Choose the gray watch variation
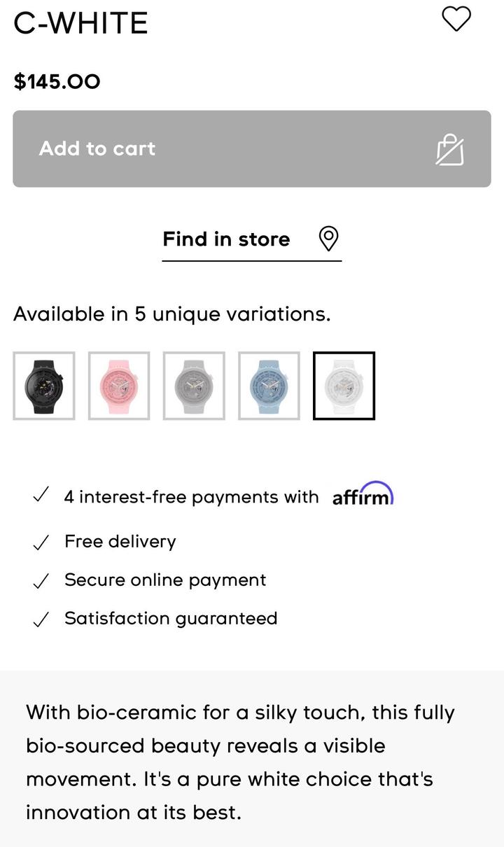This screenshot has height=847, width=504. click(194, 386)
